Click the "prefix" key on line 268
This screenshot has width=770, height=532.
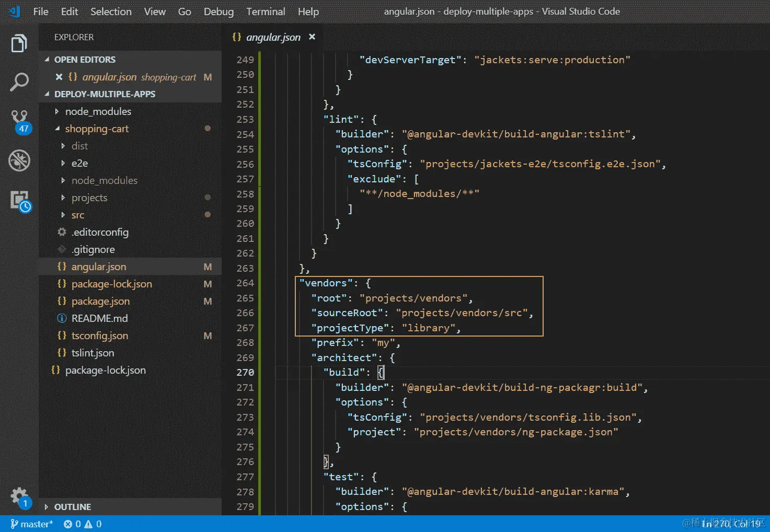tap(335, 342)
